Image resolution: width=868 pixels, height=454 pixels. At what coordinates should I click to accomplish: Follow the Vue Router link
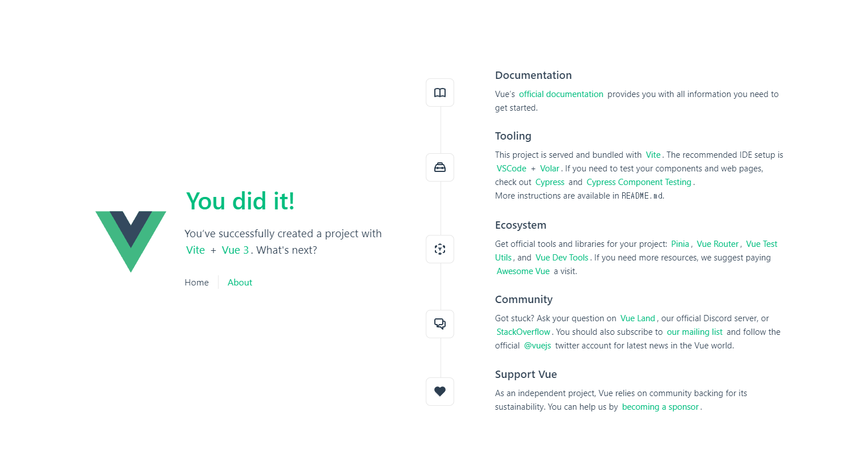(x=718, y=244)
